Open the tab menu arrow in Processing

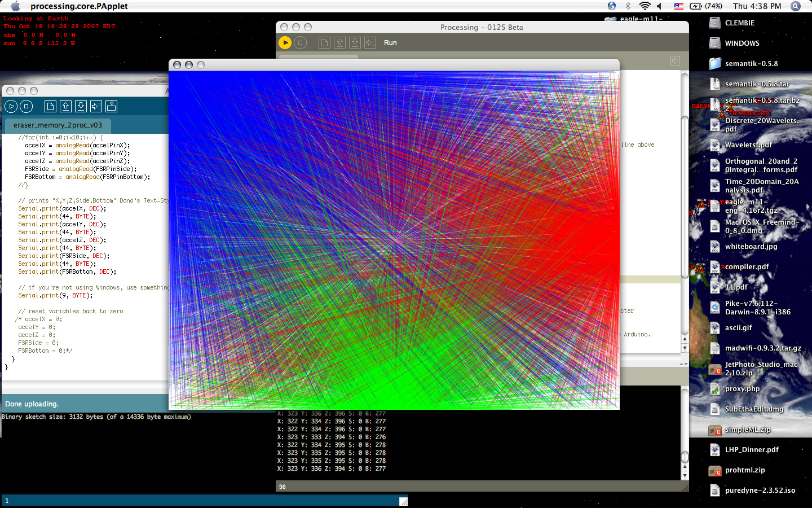675,60
